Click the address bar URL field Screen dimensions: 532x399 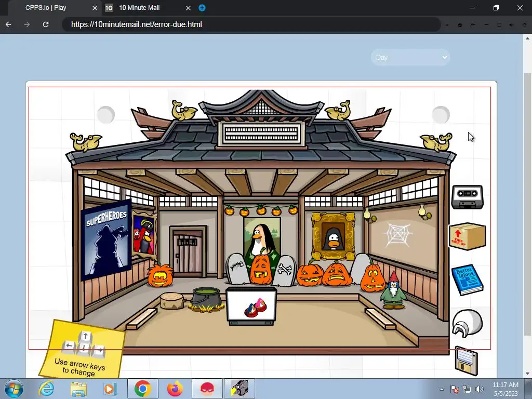(251, 24)
